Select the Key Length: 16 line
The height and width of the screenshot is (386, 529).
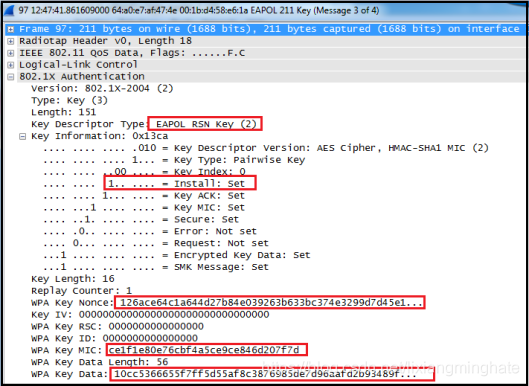coord(73,279)
